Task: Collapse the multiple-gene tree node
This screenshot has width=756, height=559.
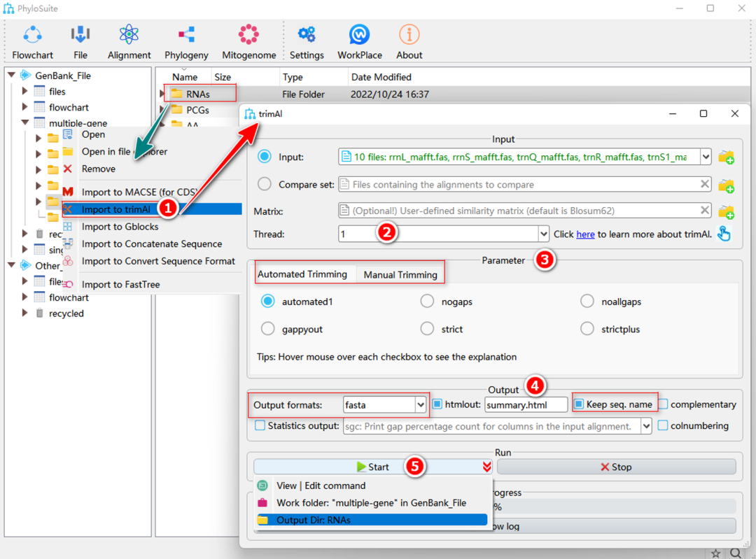Action: [25, 122]
